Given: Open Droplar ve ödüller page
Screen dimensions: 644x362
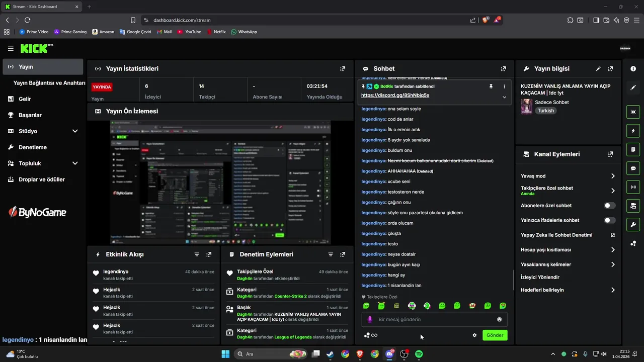Looking at the screenshot, I should (43, 179).
